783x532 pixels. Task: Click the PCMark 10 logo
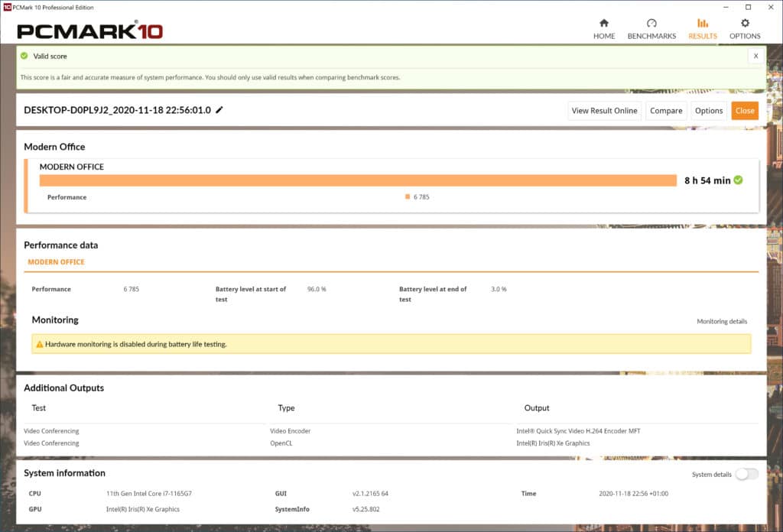click(x=90, y=31)
